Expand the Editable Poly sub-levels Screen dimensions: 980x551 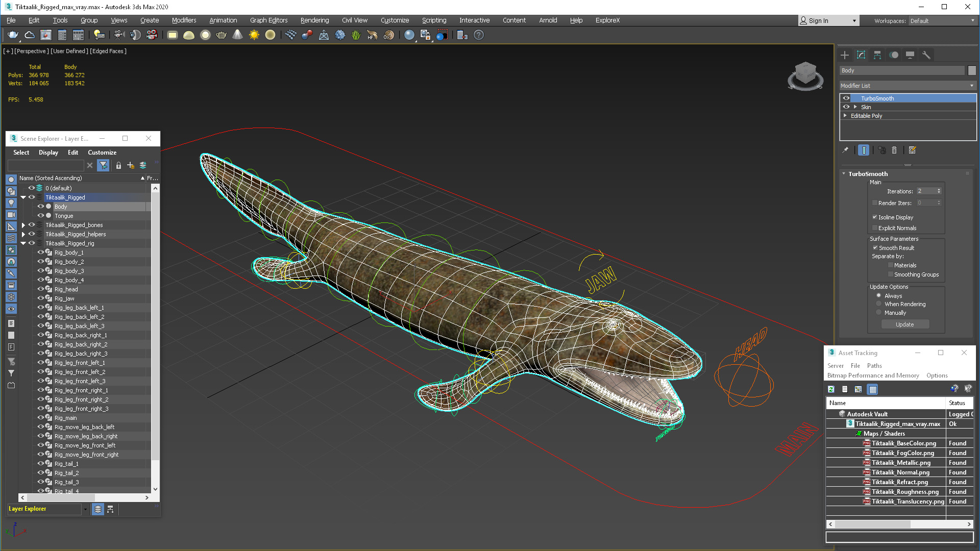point(845,116)
